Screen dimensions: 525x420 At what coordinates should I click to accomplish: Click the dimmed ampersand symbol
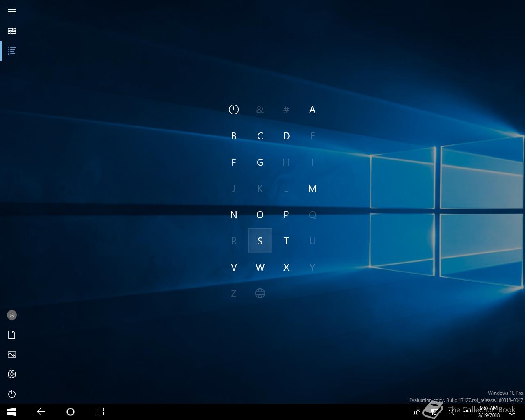260,110
